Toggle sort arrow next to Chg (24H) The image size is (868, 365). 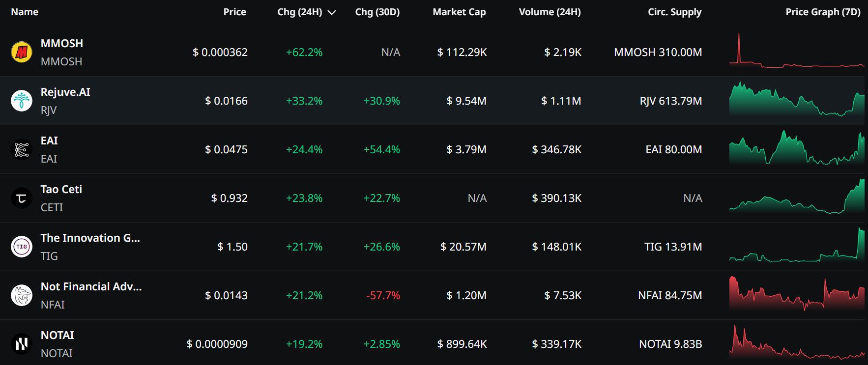[332, 12]
